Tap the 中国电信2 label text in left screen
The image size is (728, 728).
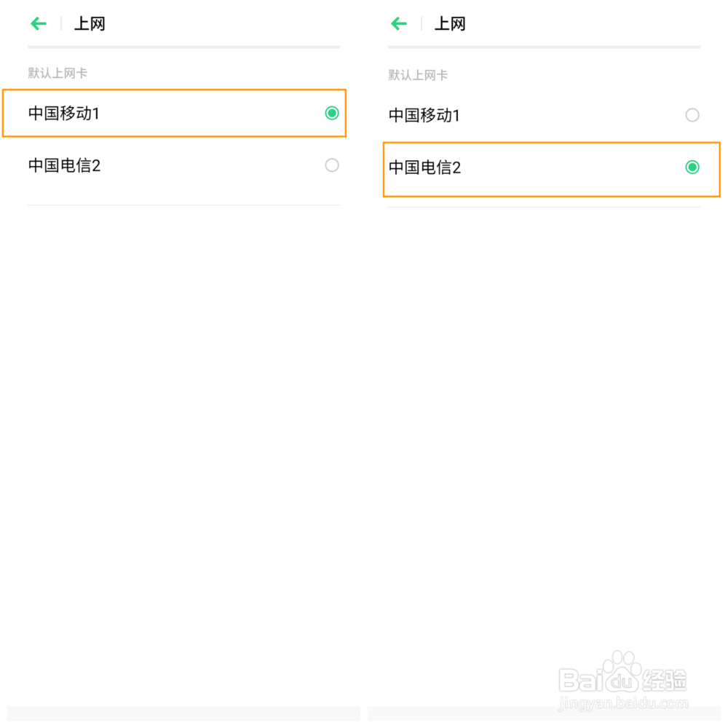point(64,165)
